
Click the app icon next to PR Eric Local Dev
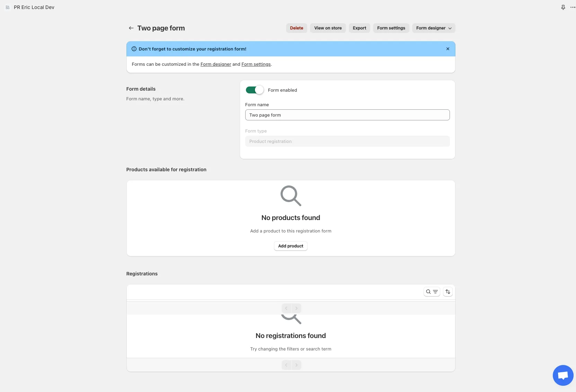[x=8, y=7]
